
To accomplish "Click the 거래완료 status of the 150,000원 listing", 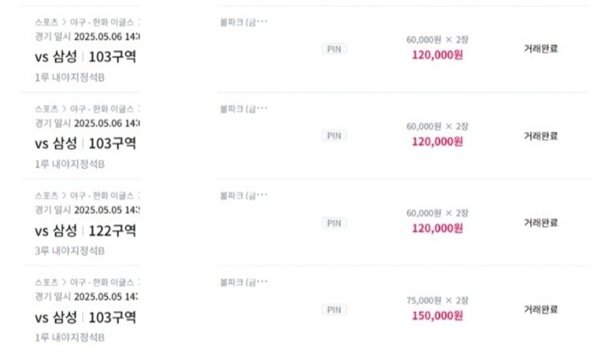I will pos(541,309).
